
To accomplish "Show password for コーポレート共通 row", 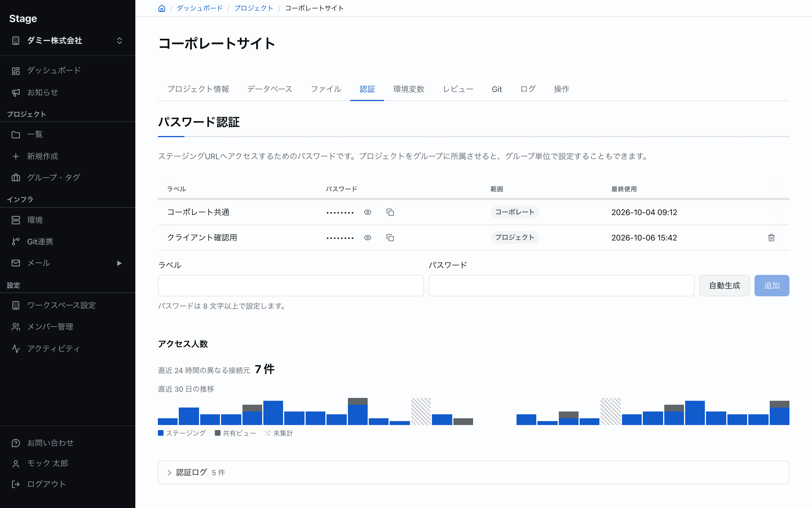I will (367, 212).
